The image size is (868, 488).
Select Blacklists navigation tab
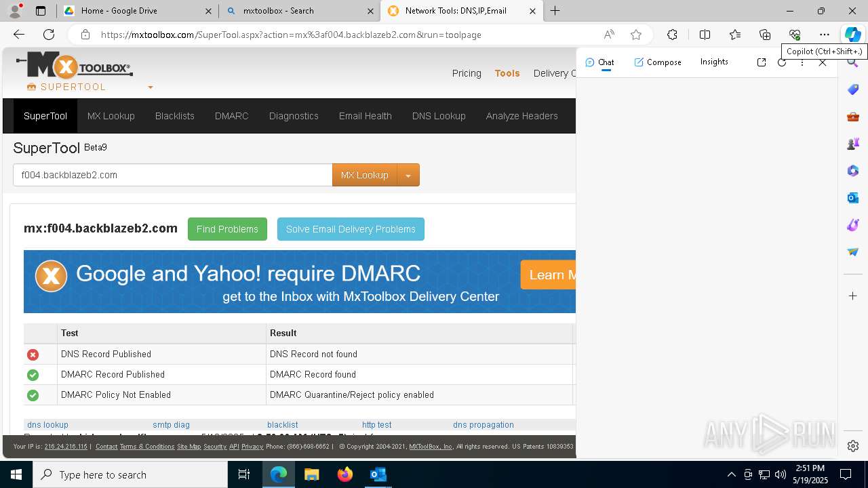175,116
